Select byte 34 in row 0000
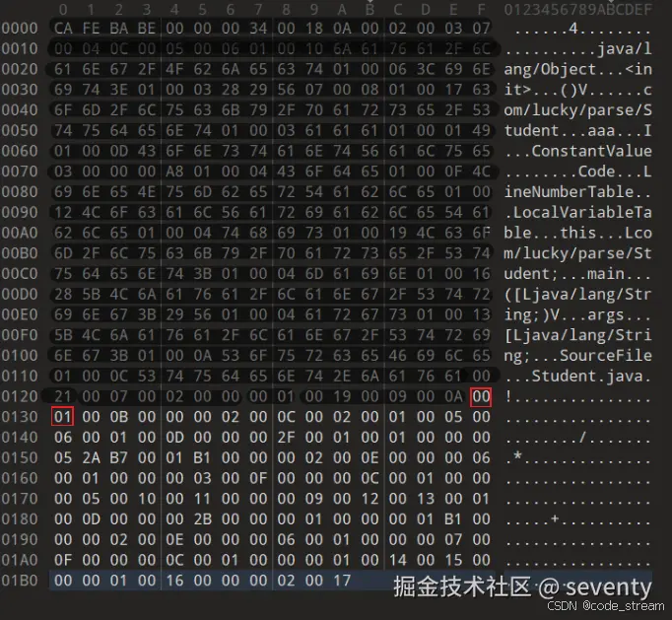The width and height of the screenshot is (672, 620). click(258, 29)
